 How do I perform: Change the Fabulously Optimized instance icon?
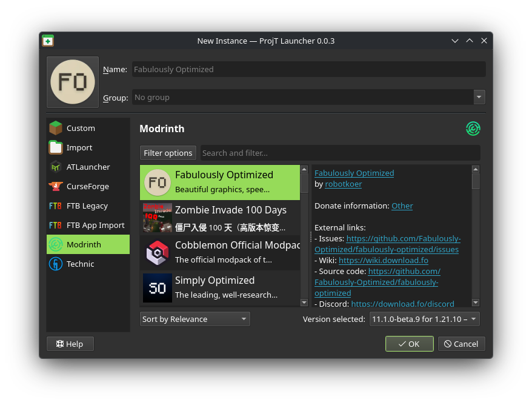[x=72, y=81]
